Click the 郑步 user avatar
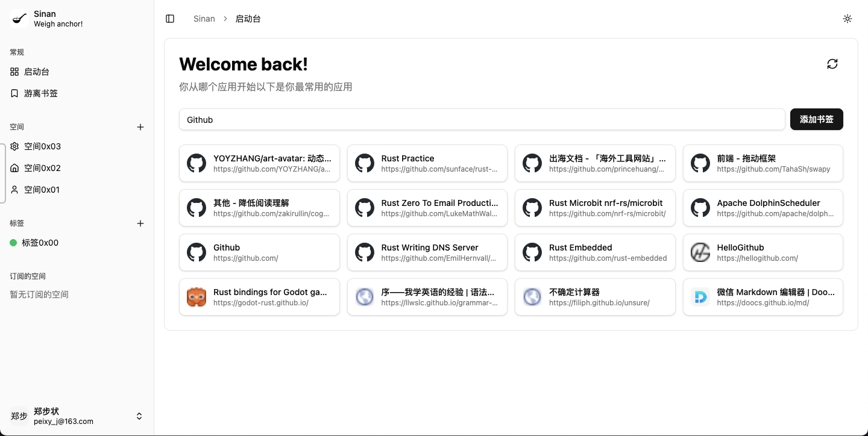The height and width of the screenshot is (436, 868). pos(19,416)
